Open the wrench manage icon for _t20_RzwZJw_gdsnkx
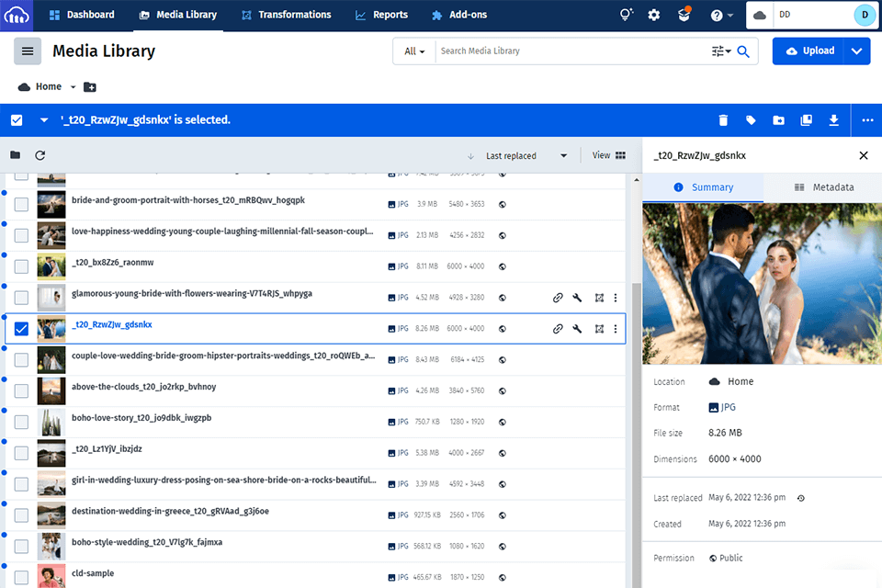Image resolution: width=882 pixels, height=588 pixels. [577, 329]
